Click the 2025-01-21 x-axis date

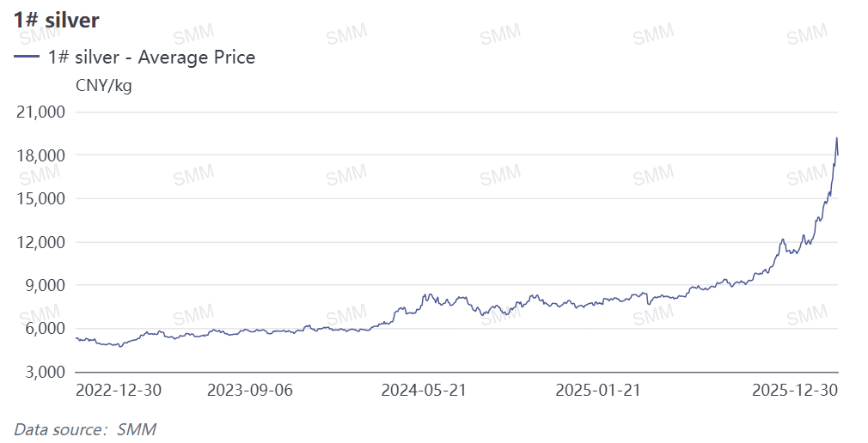click(599, 390)
